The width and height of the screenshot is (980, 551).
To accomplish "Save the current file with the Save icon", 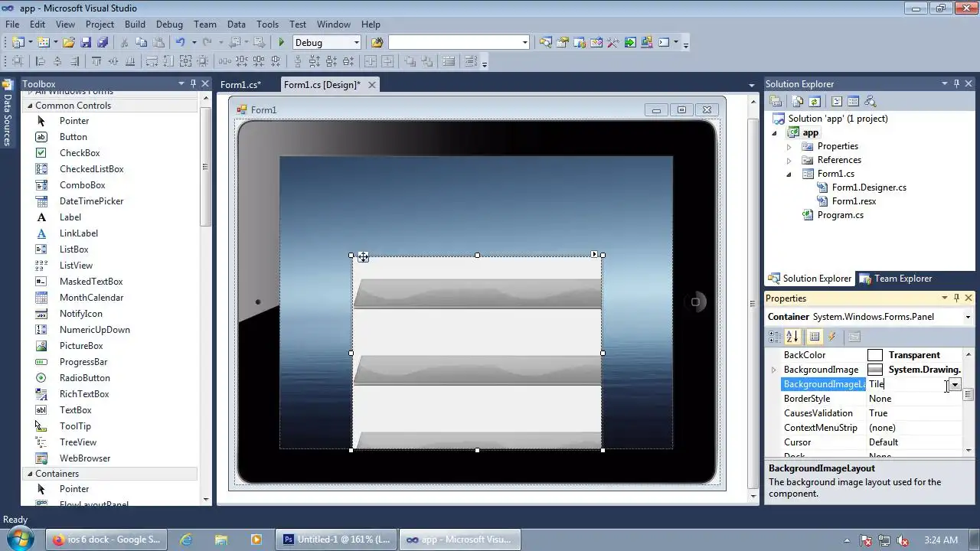I will tap(86, 43).
